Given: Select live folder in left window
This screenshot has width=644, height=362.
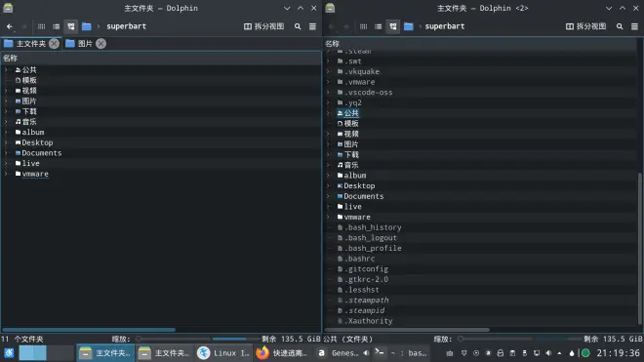Looking at the screenshot, I should (x=27, y=164).
